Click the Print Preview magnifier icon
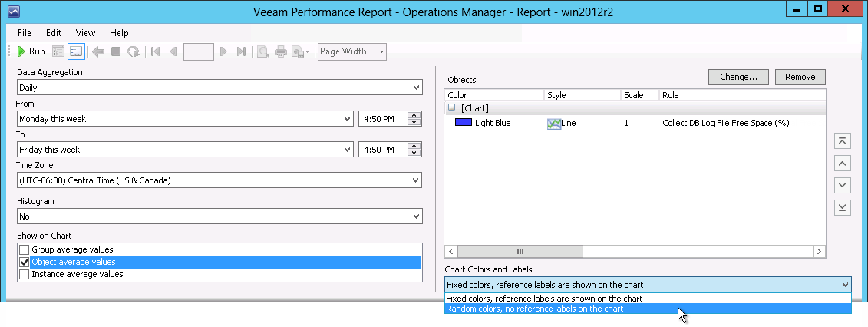The height and width of the screenshot is (327, 868). pos(263,51)
